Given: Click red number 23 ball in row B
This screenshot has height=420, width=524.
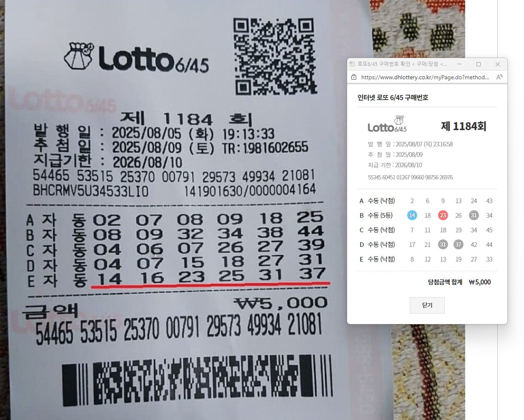Looking at the screenshot, I should [x=443, y=215].
